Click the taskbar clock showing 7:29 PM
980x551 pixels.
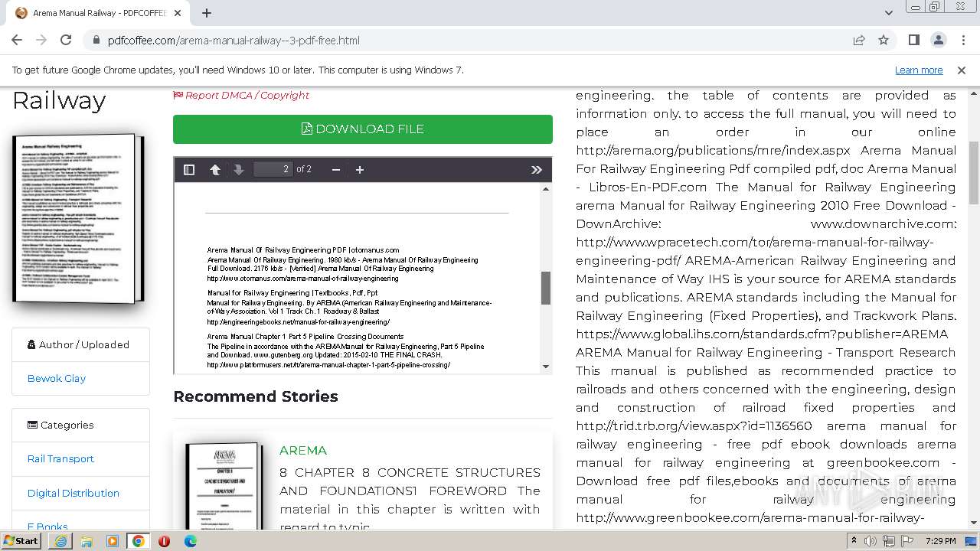coord(940,541)
